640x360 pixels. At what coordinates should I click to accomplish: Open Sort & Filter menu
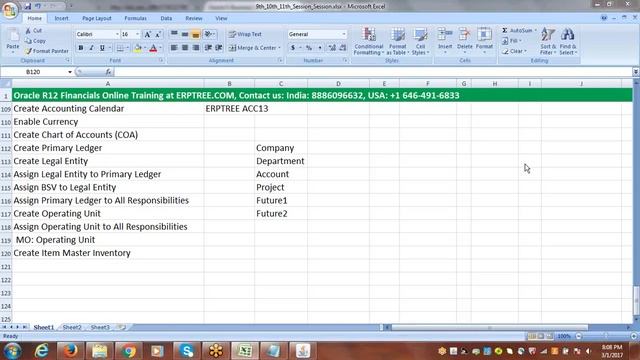pos(548,41)
